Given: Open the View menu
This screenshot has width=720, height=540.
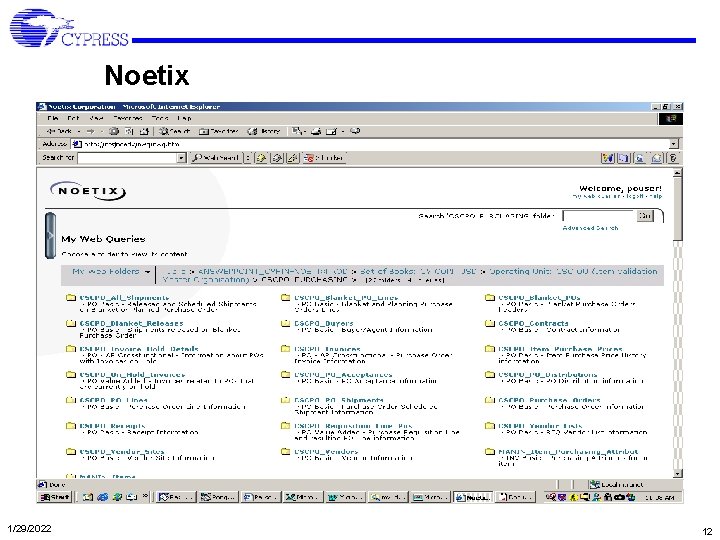Looking at the screenshot, I should [96, 118].
